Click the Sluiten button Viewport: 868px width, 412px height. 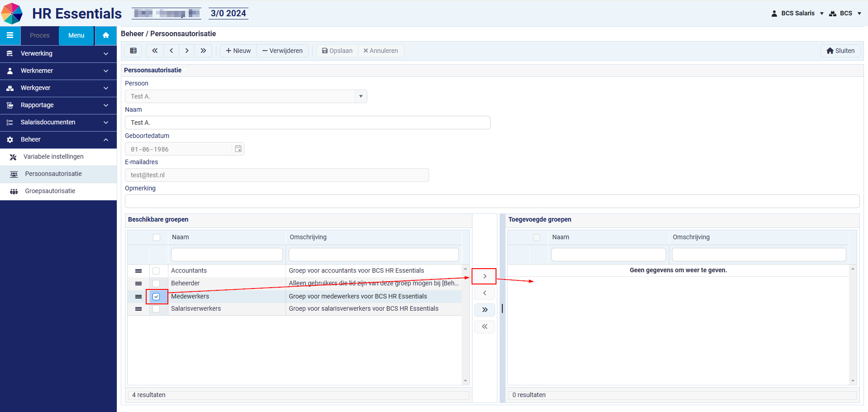click(x=840, y=51)
